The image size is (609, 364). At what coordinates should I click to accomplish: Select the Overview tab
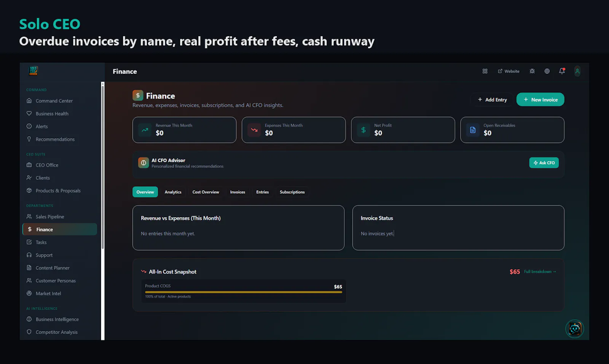click(x=145, y=192)
